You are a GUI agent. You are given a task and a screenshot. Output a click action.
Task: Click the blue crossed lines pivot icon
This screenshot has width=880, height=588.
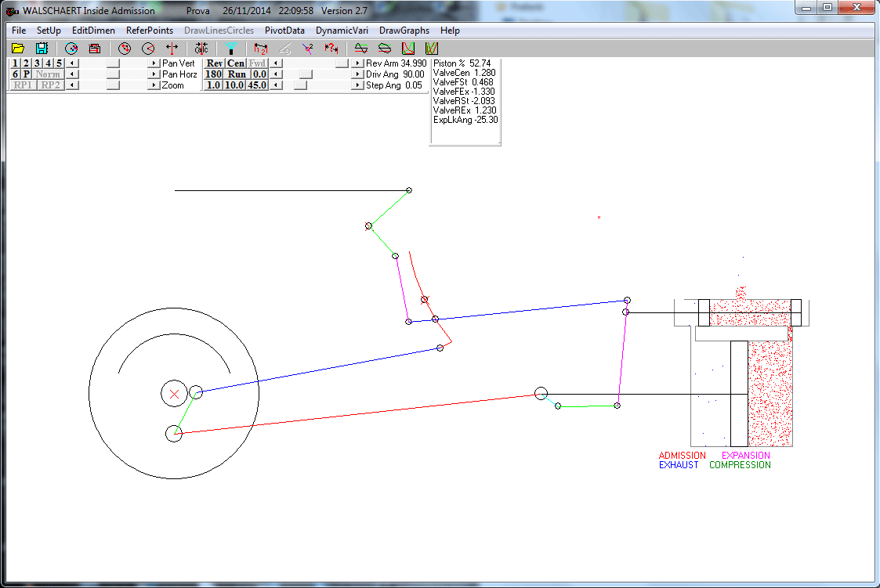307,49
